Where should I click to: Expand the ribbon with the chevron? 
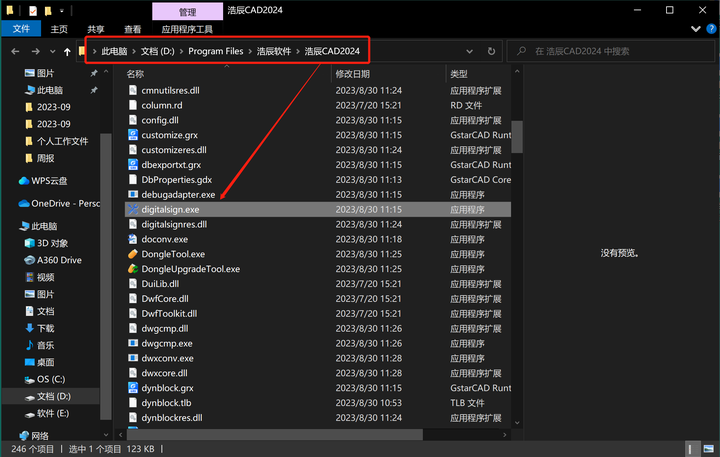[696, 29]
